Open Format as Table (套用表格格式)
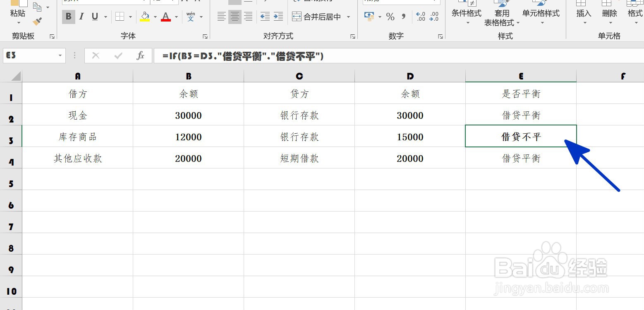The width and height of the screenshot is (644, 310). (502, 13)
